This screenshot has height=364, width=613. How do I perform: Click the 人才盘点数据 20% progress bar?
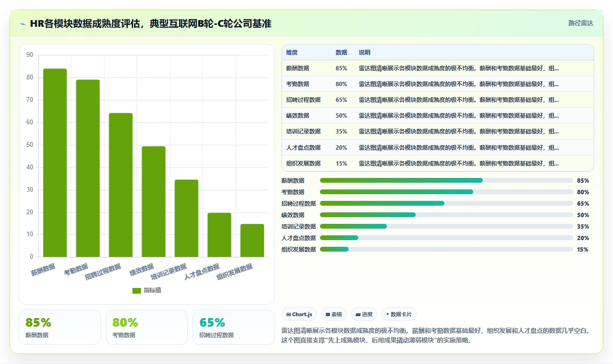(446, 238)
